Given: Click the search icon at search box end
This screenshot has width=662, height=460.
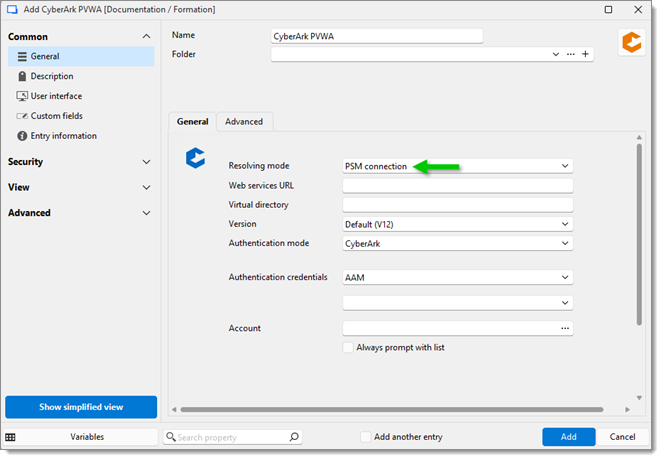Looking at the screenshot, I should click(x=294, y=437).
